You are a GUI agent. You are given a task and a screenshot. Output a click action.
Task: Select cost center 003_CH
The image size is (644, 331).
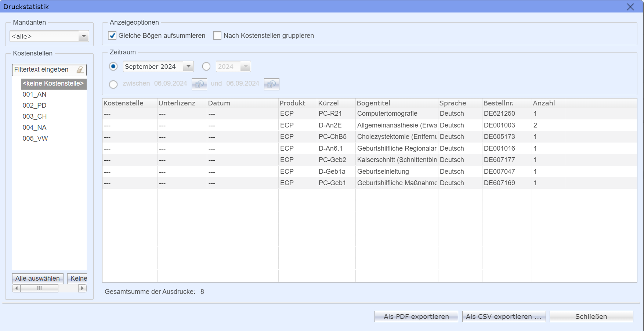[x=35, y=117]
